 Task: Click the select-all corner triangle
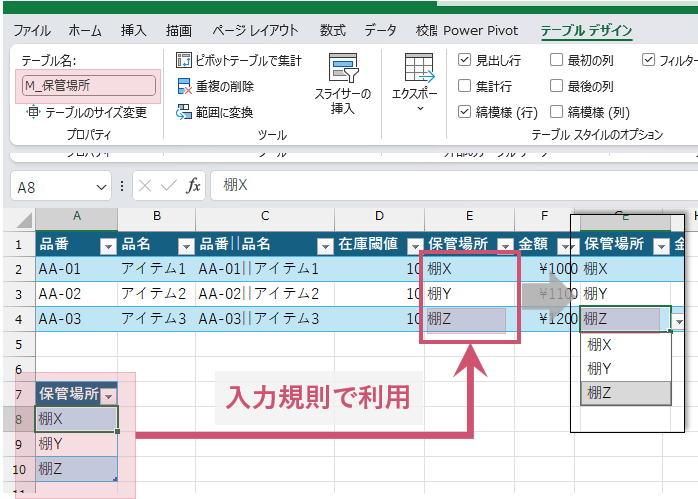click(24, 220)
